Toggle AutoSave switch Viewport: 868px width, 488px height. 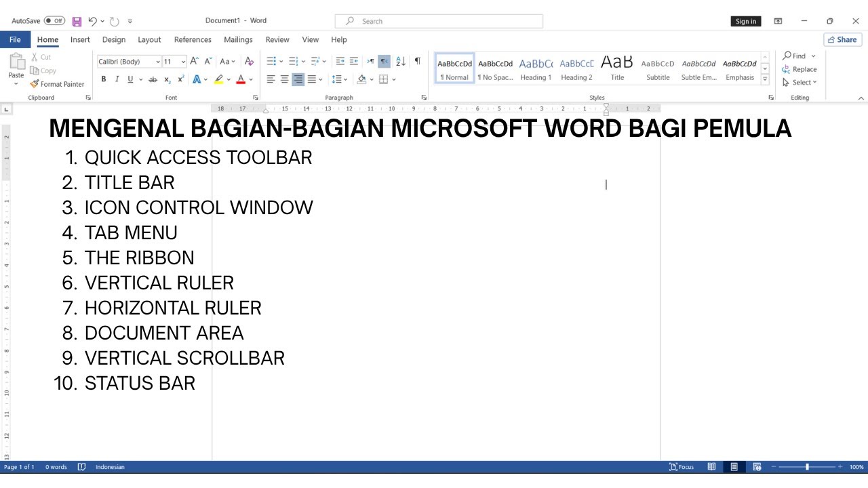pyautogui.click(x=54, y=21)
